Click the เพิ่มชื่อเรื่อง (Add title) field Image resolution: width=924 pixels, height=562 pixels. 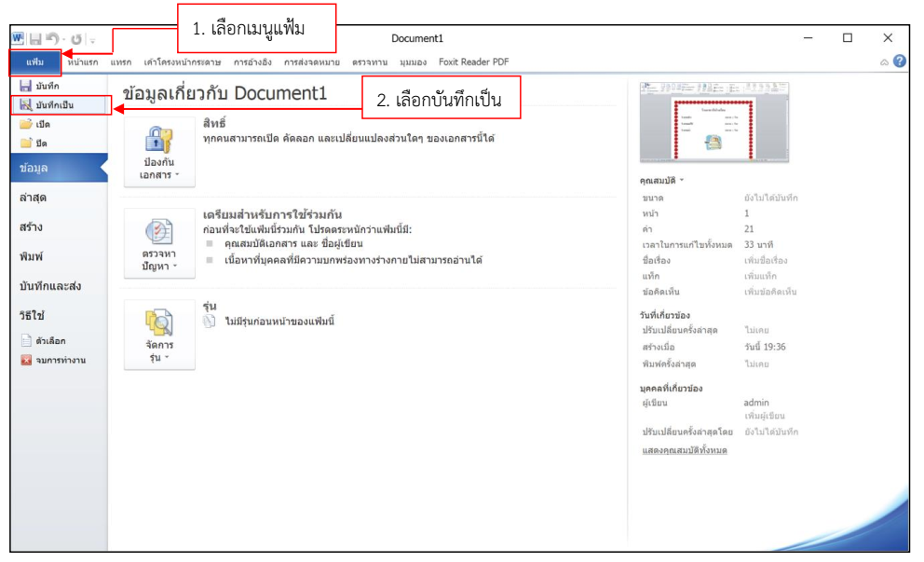(766, 261)
